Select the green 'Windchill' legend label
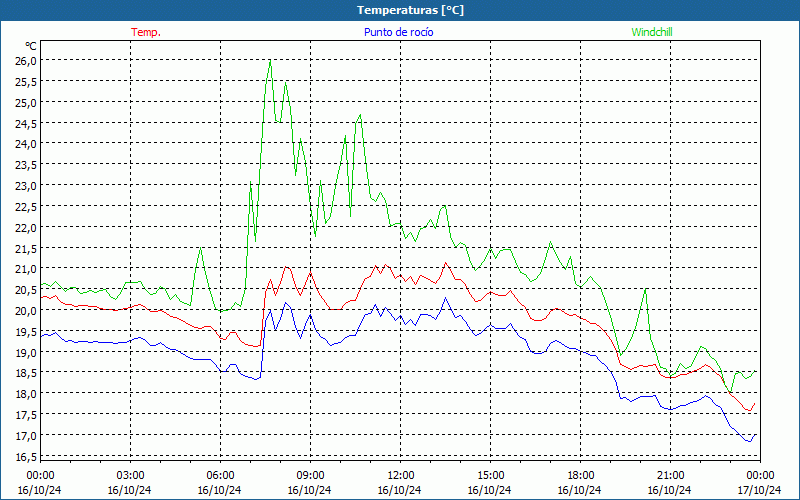The width and height of the screenshot is (800, 500). [652, 32]
